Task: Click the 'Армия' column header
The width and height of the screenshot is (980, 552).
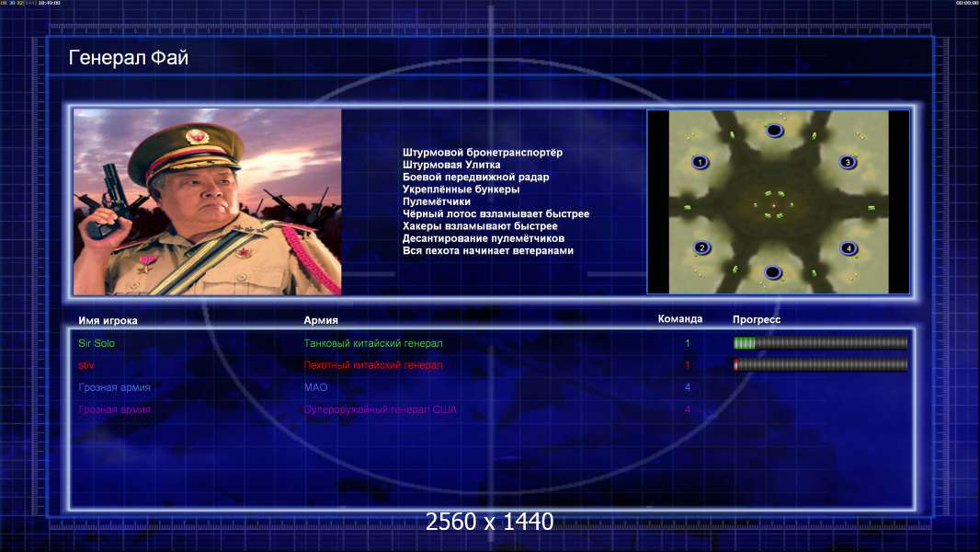Action: [x=321, y=320]
